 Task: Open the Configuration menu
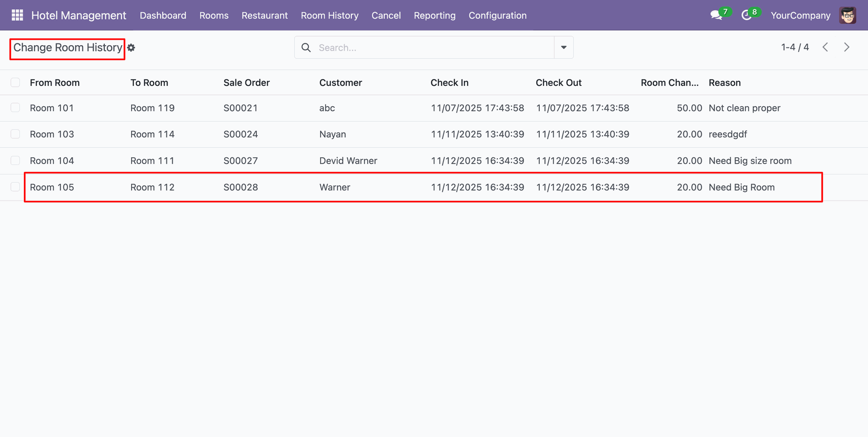[497, 15]
